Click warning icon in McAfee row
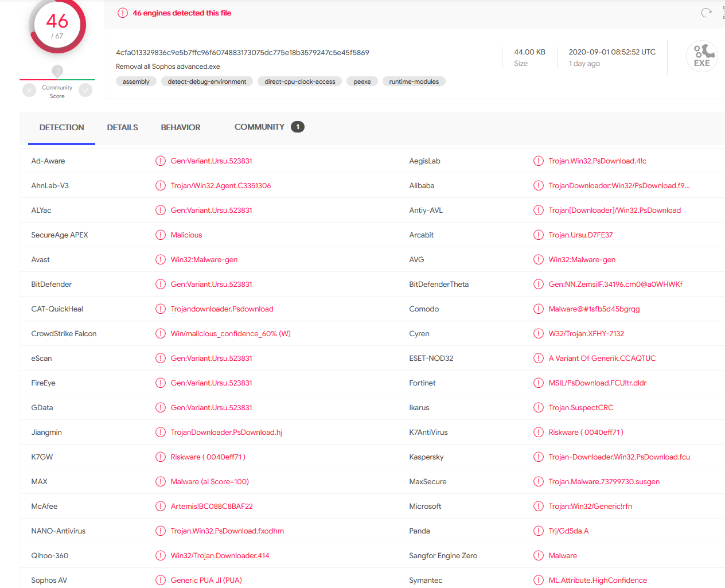Screen dimensions: 725x588 (161, 506)
